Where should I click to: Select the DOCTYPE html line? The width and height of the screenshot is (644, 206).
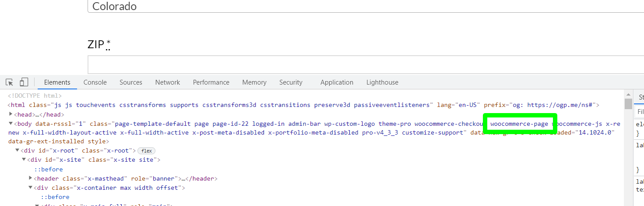[x=35, y=96]
